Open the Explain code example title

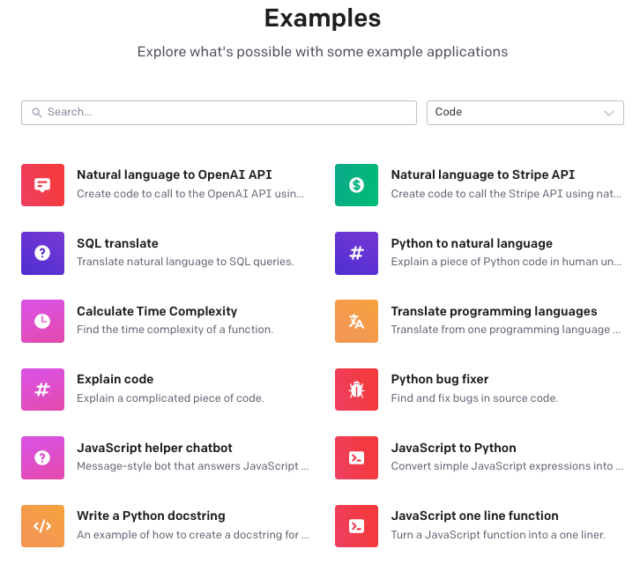coord(115,380)
